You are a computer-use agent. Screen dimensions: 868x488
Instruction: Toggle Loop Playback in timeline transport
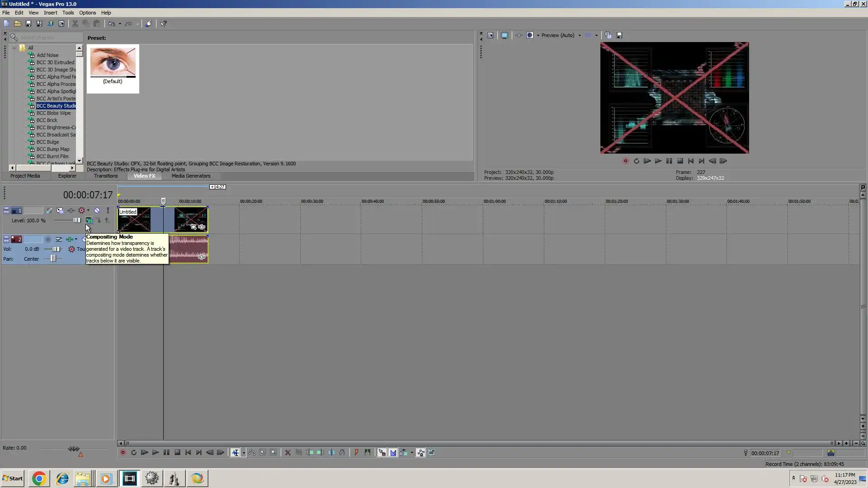134,453
